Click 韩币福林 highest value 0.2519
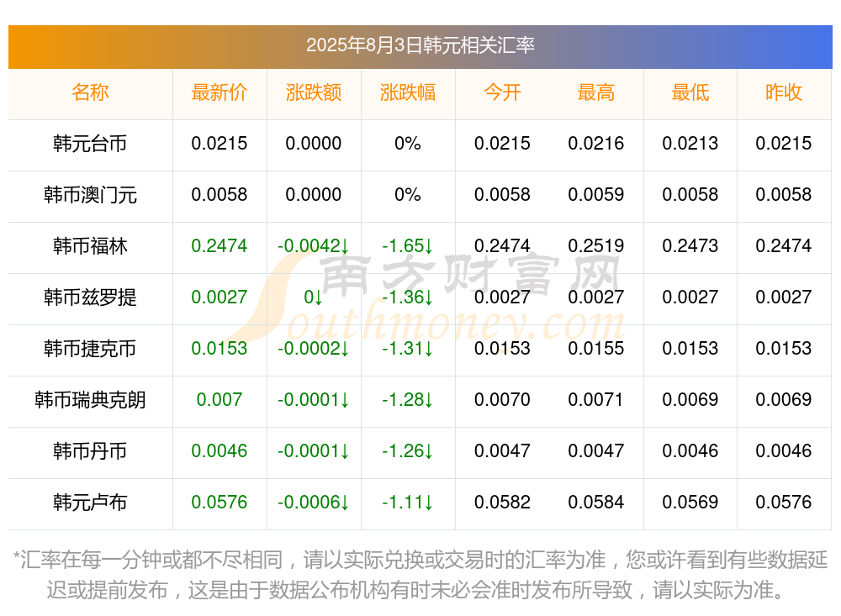This screenshot has height=616, width=841. click(x=596, y=245)
